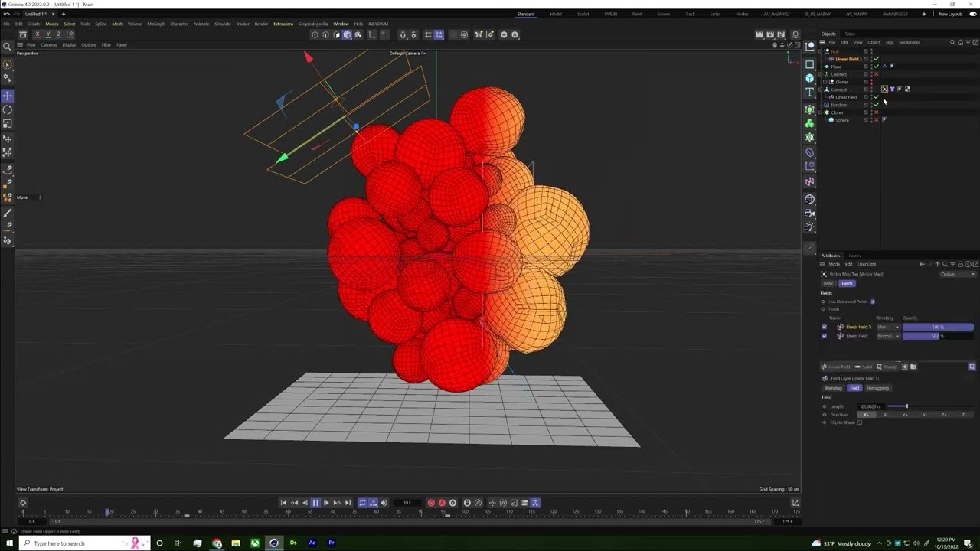
Task: Open the Extensions menu
Action: (283, 24)
